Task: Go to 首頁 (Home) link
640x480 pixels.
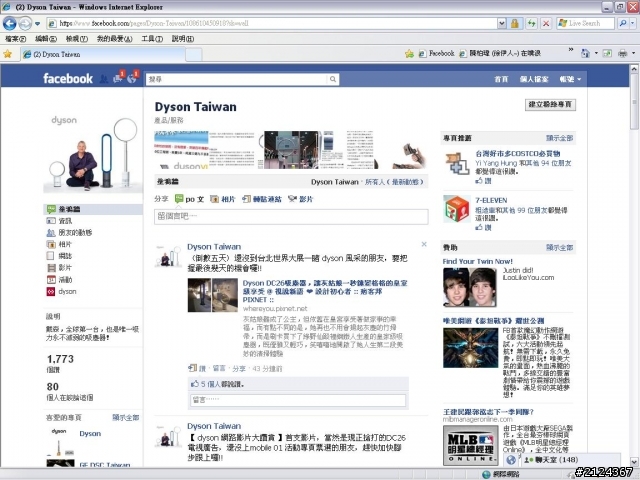Action: (x=501, y=79)
